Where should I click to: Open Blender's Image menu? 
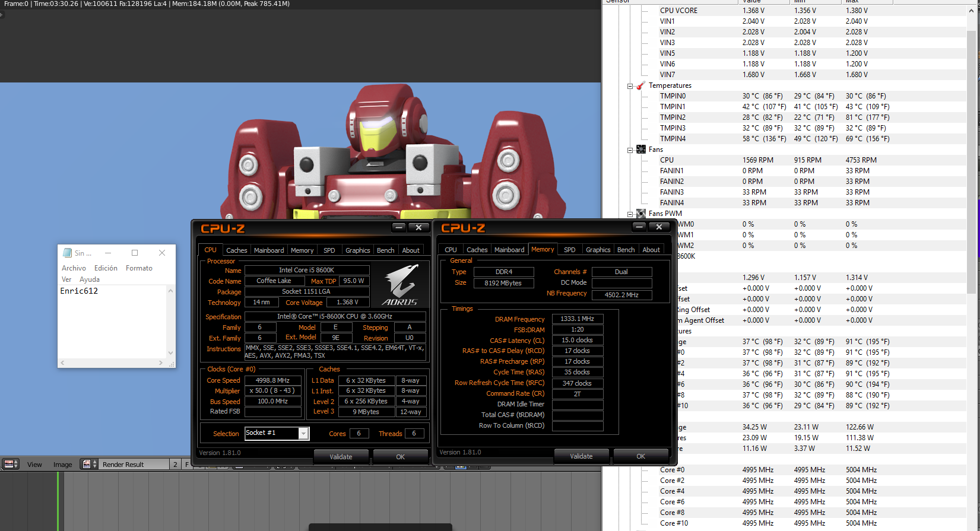point(62,465)
